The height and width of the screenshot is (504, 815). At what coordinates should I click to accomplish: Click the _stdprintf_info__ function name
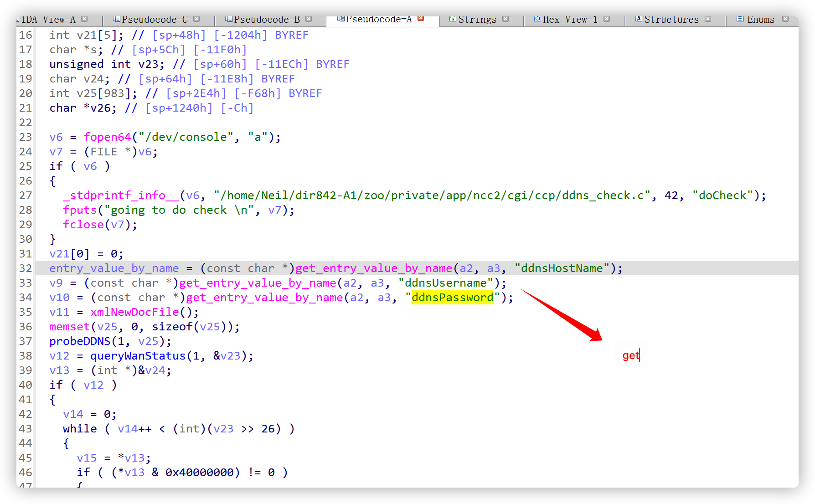coord(121,195)
